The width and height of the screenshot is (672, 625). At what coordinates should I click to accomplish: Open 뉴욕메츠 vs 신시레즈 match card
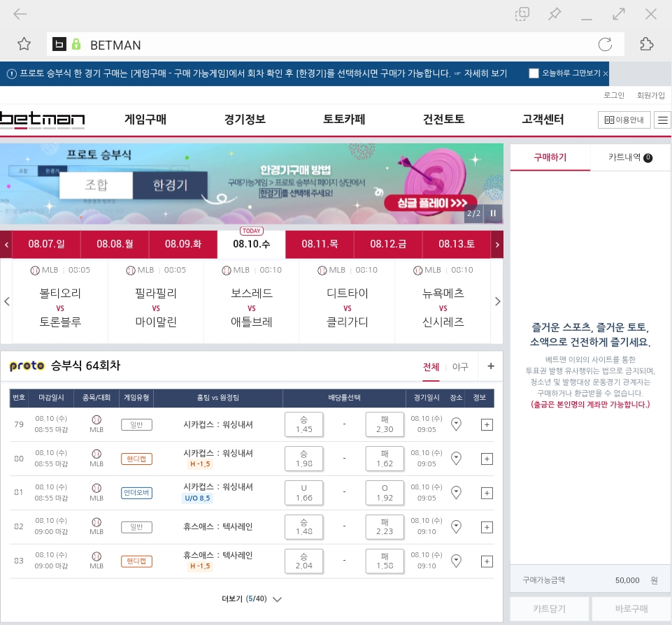pyautogui.click(x=443, y=301)
